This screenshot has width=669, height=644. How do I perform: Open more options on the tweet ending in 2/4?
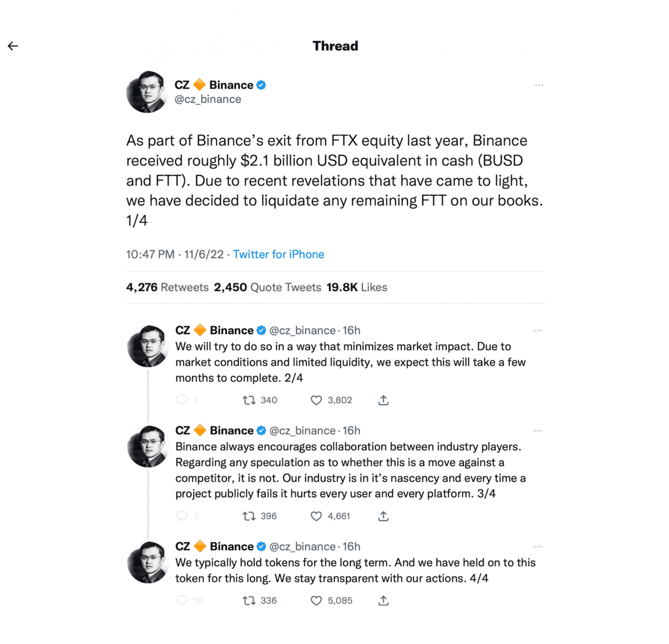[x=537, y=330]
